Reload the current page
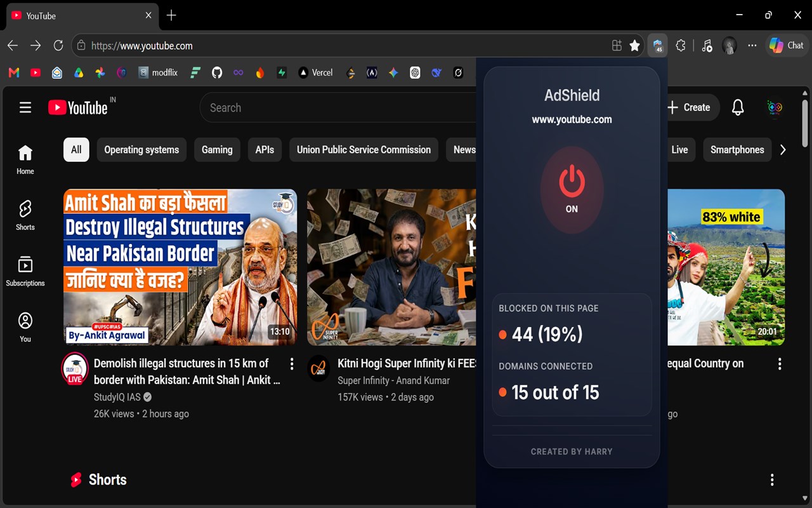Screen dimensions: 812x508 58,46
